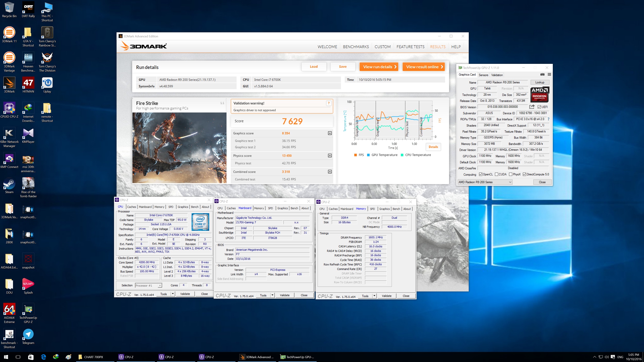Click GPU Temperature blue legend swatch
This screenshot has height=362, width=644.
[x=368, y=155]
